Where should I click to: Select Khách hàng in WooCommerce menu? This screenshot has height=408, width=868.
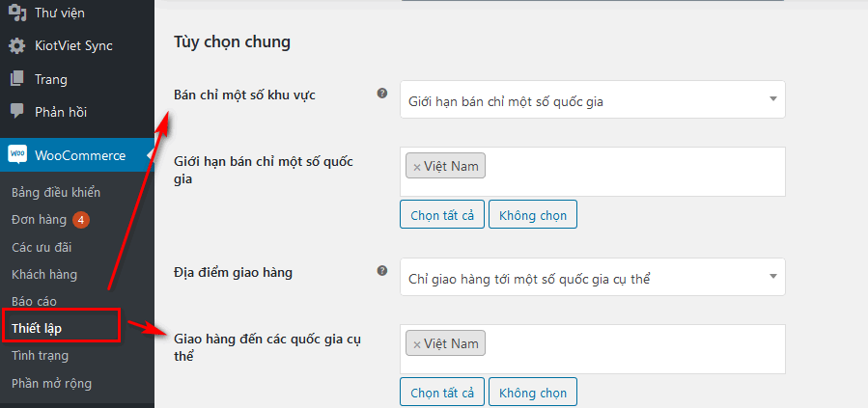[x=43, y=274]
